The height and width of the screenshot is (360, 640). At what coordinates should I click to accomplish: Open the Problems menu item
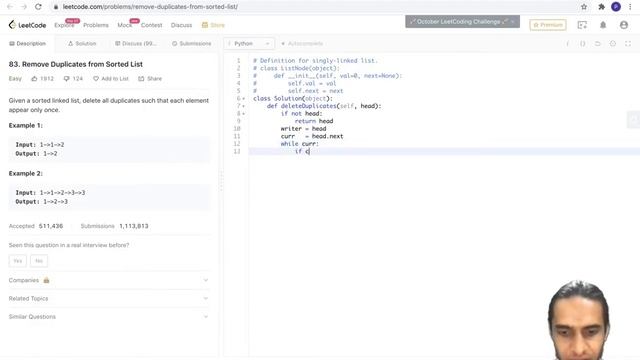pyautogui.click(x=96, y=25)
